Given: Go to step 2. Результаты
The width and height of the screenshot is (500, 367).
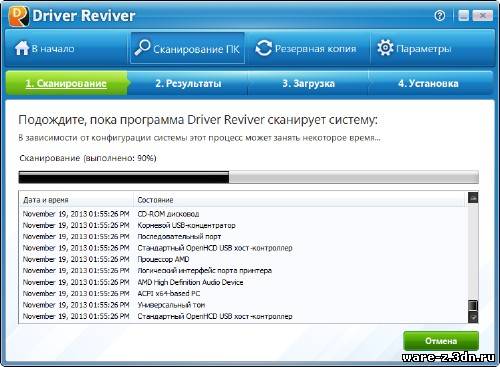Looking at the screenshot, I should pyautogui.click(x=188, y=83).
